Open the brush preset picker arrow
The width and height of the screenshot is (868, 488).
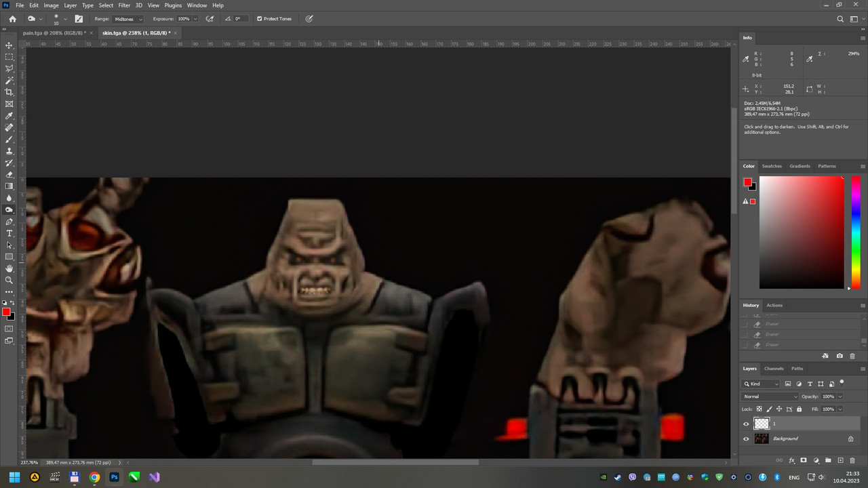pos(65,19)
